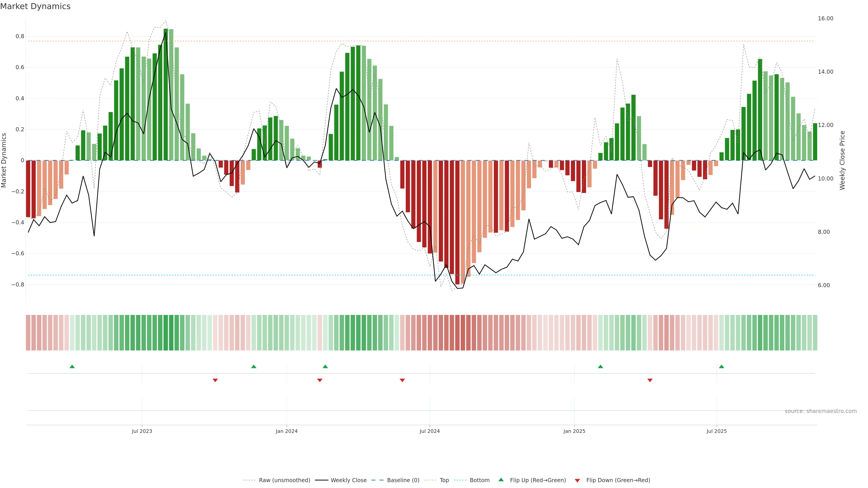868x488 pixels.
Task: Click the flip-up triangle just after Jan 2025
Action: click(600, 366)
